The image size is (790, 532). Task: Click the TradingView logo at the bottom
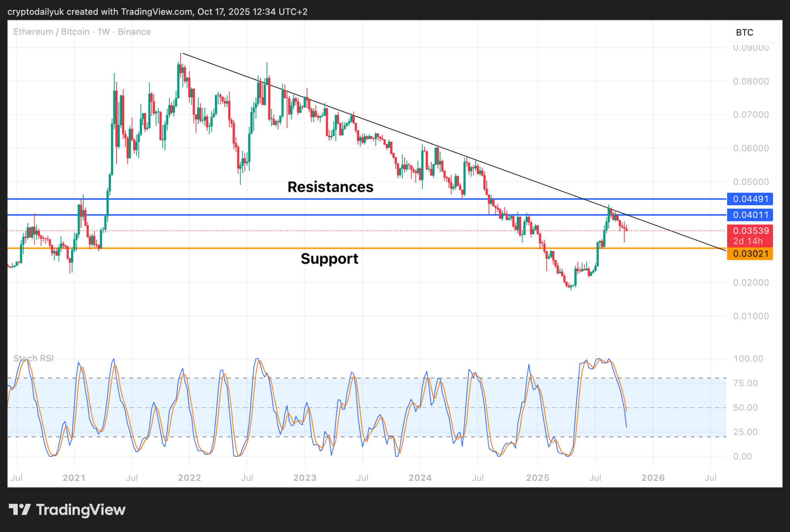67,510
